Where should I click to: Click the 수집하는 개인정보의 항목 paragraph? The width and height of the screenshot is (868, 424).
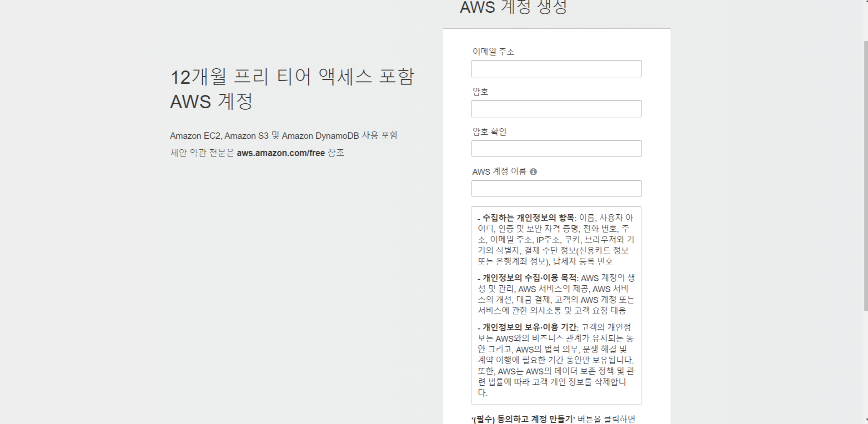pyautogui.click(x=556, y=240)
